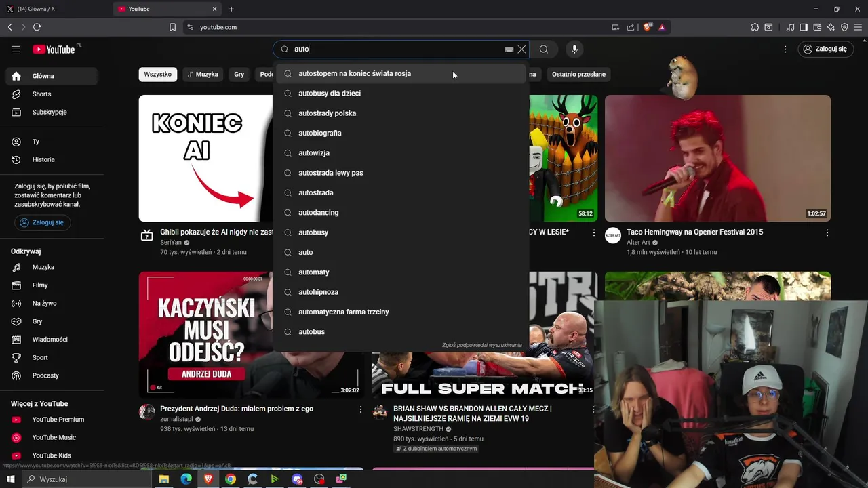Open File Explorer from the taskbar

pyautogui.click(x=164, y=479)
